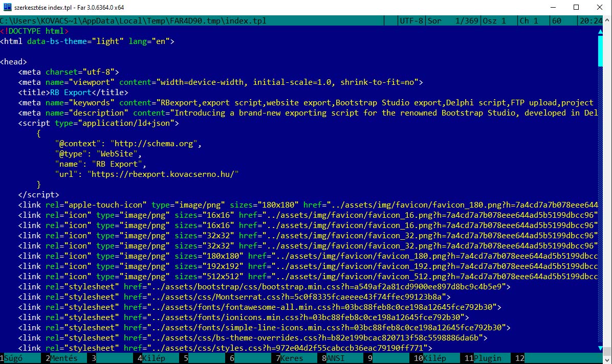612x364 pixels.
Task: Click the fontawesome-all.min.css stylesheet line
Action: pos(259,307)
